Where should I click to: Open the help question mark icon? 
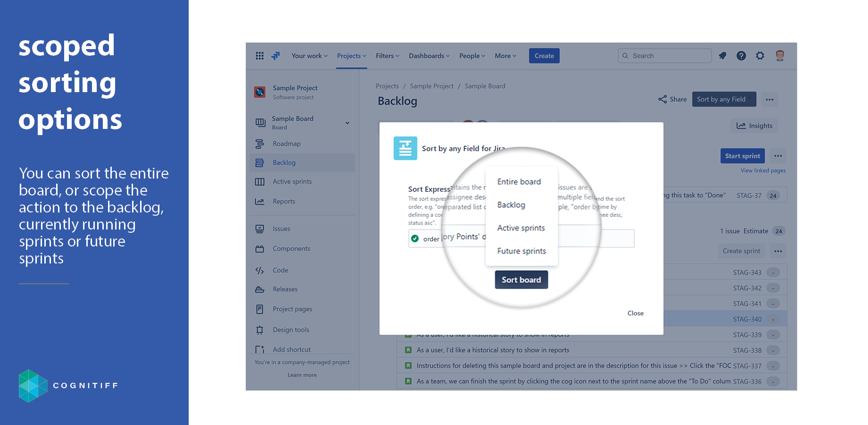(741, 56)
